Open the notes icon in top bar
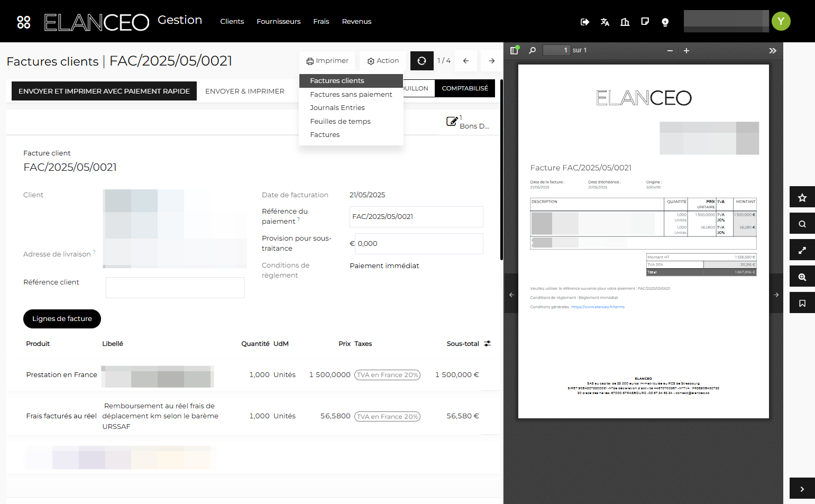815x504 pixels. pyautogui.click(x=645, y=22)
